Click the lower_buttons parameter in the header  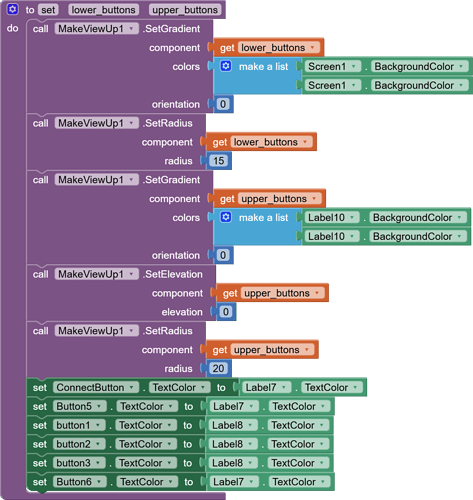coord(103,10)
